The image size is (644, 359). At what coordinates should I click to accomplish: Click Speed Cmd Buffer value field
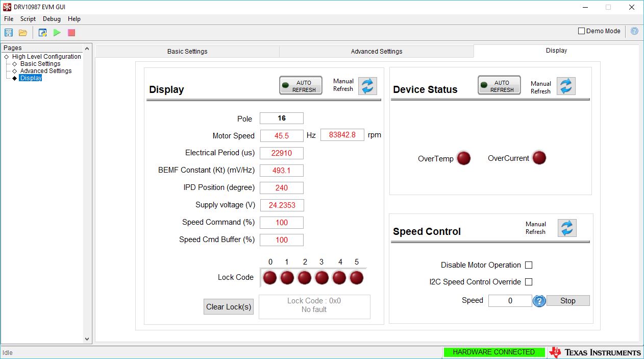pyautogui.click(x=282, y=240)
